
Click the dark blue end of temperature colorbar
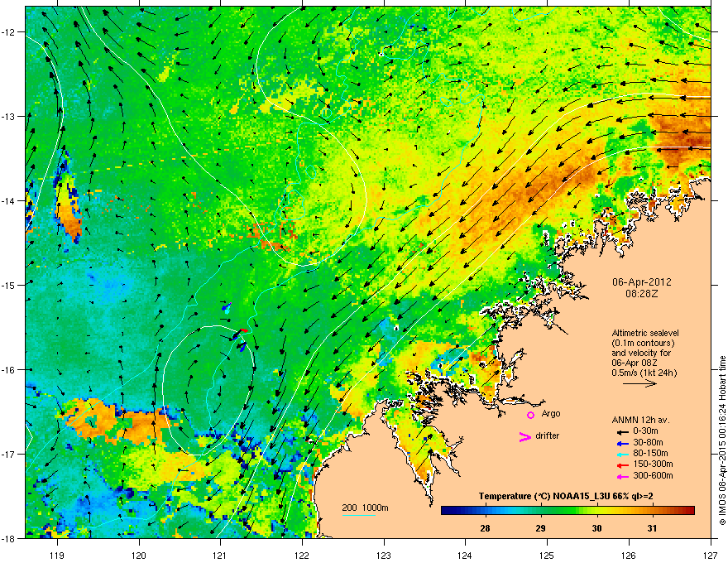click(x=445, y=511)
